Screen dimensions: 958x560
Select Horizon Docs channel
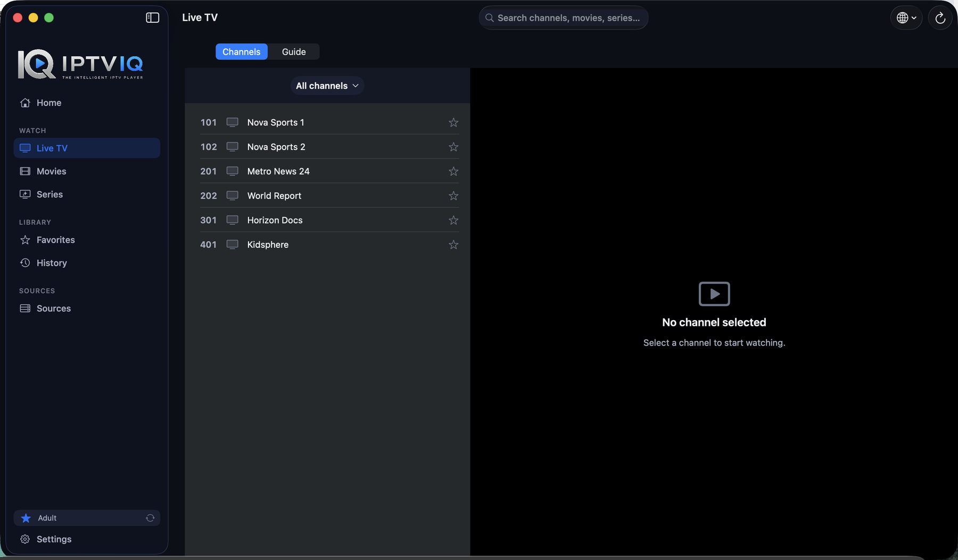(x=327, y=220)
